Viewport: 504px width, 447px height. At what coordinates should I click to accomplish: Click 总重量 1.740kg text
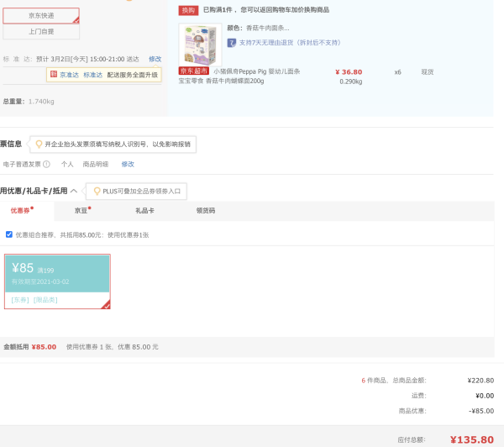[x=29, y=102]
